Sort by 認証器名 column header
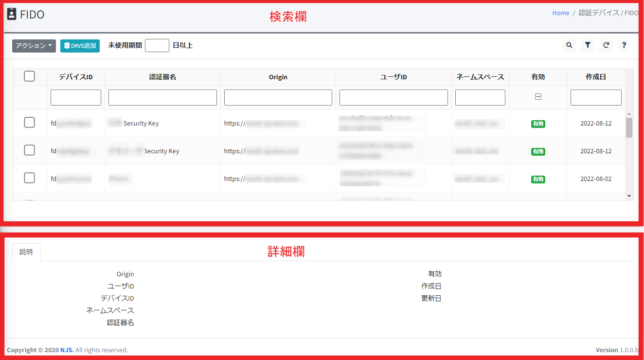The width and height of the screenshot is (644, 360). [x=162, y=77]
